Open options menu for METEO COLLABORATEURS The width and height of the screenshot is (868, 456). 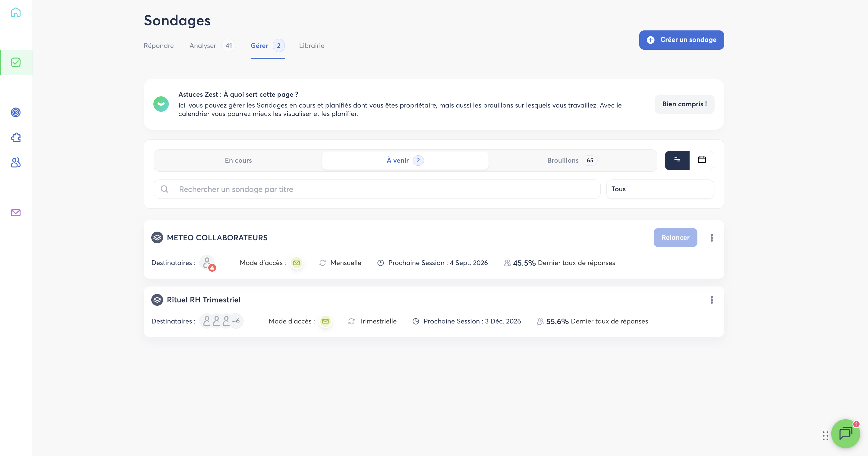pos(712,238)
